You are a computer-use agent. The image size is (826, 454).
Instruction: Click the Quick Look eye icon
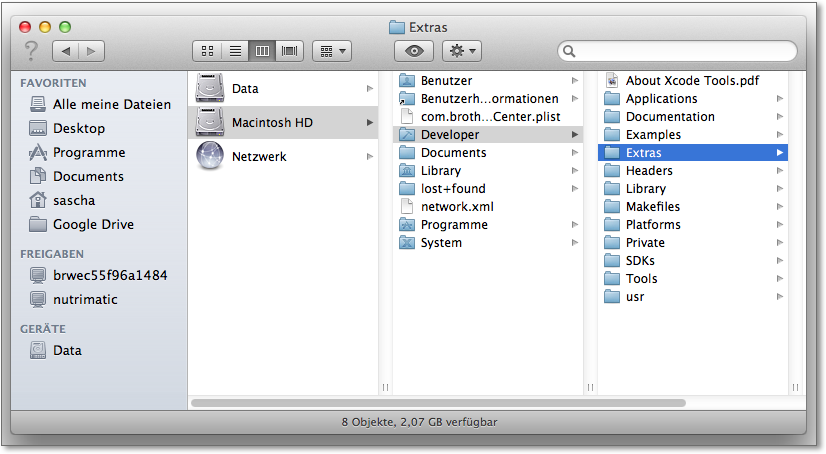coord(414,50)
